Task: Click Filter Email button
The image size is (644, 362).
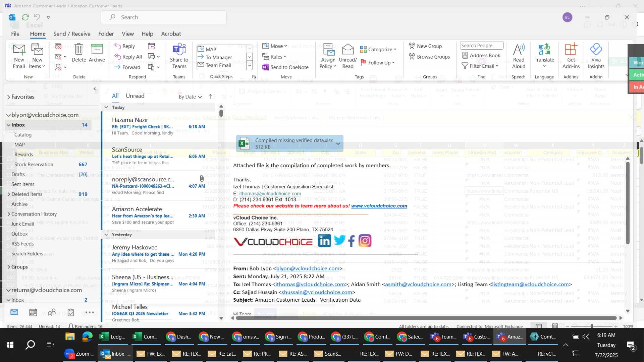Action: [x=480, y=66]
